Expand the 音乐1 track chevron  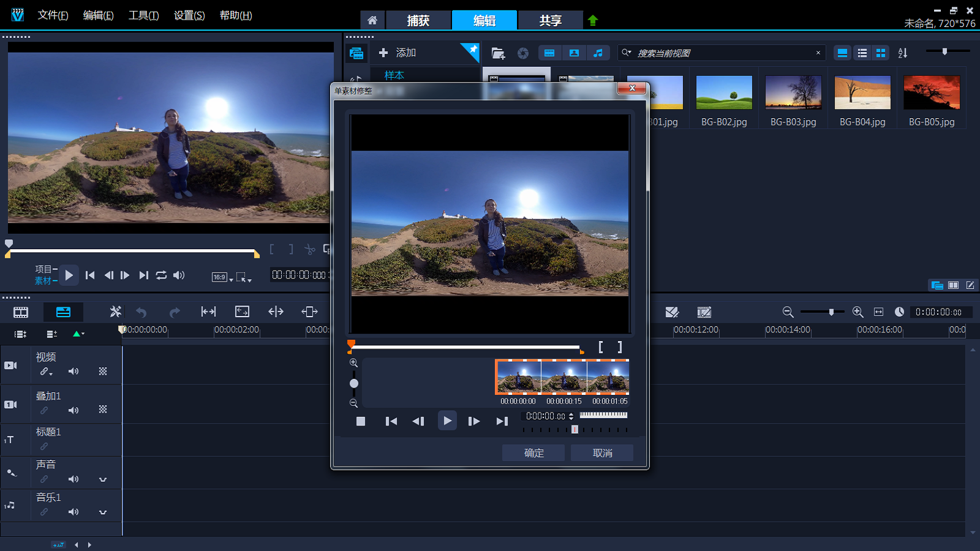pos(103,512)
